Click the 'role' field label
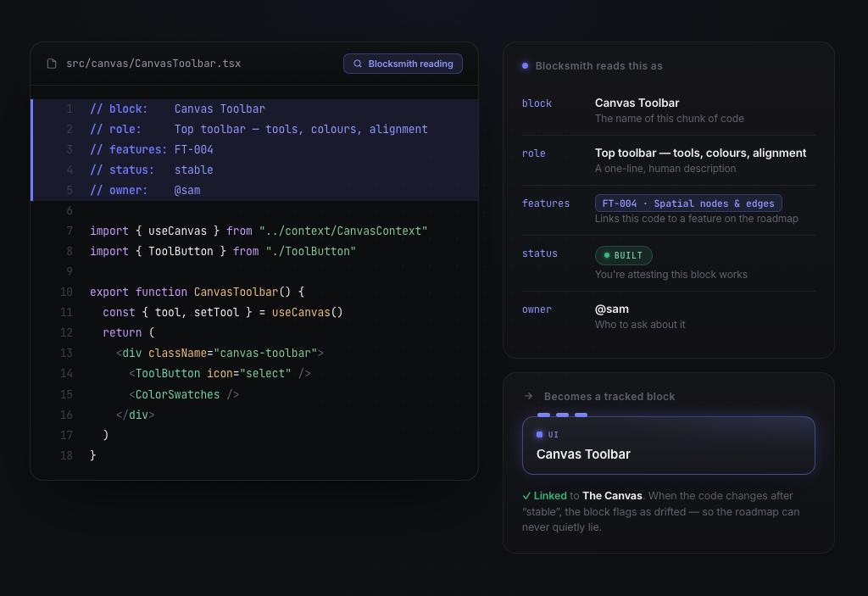The width and height of the screenshot is (868, 596). [x=534, y=153]
